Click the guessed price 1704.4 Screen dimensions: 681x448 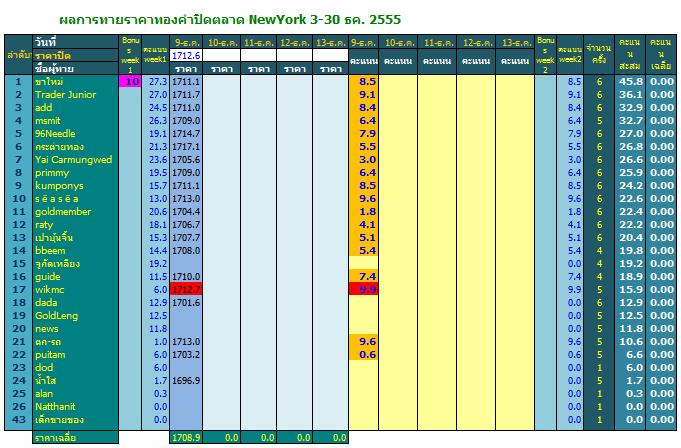pos(186,212)
